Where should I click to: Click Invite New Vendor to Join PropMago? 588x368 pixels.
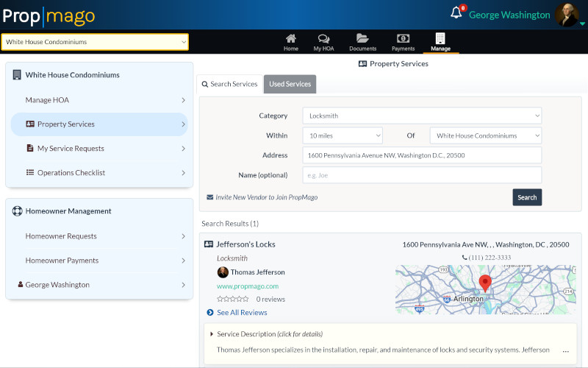pos(266,197)
